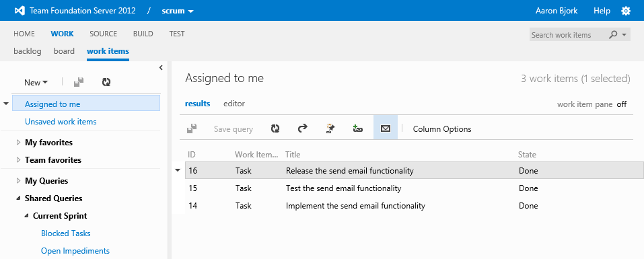Screen dimensions: 644x259
Task: Open the New work item dropdown
Action: point(36,83)
